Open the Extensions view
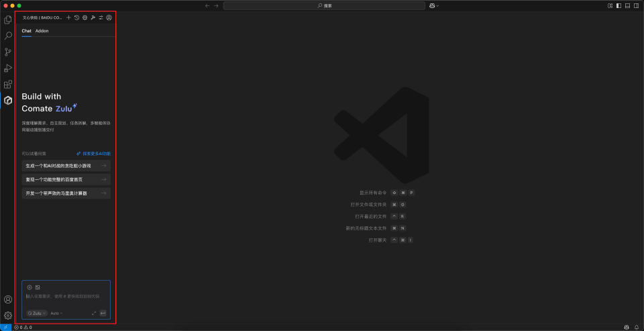 click(x=8, y=85)
